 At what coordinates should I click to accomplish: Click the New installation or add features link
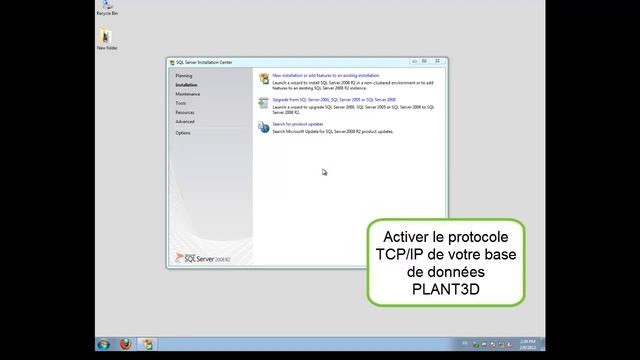326,76
